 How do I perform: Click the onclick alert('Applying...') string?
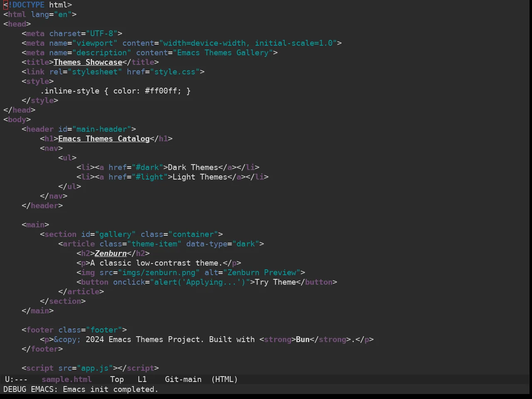(200, 282)
